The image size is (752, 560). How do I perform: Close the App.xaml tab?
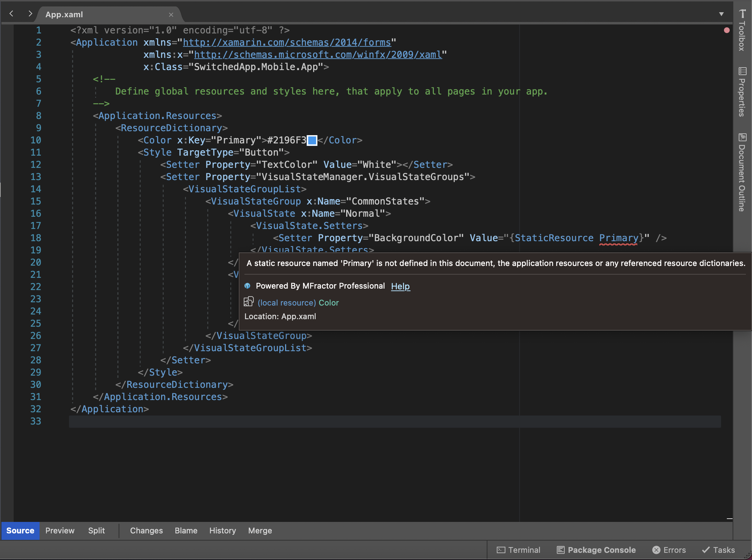tap(171, 15)
